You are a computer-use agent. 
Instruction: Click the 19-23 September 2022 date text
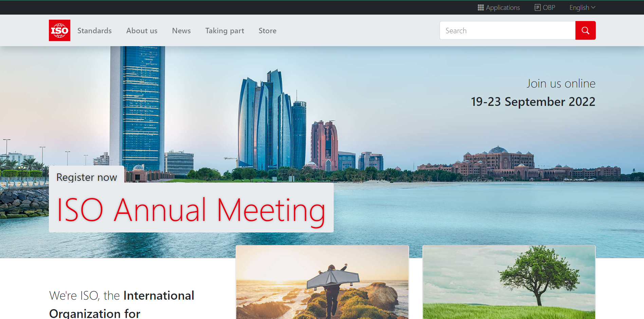click(x=533, y=102)
